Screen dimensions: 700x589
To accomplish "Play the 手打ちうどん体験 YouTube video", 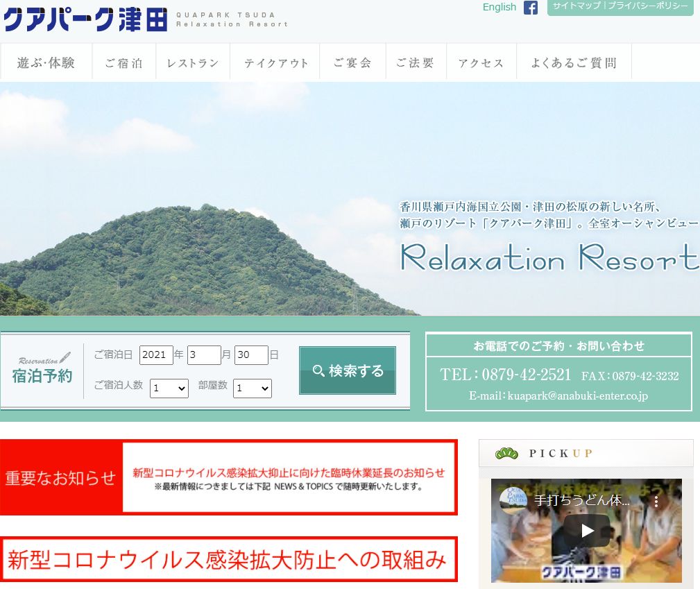I will 586,530.
